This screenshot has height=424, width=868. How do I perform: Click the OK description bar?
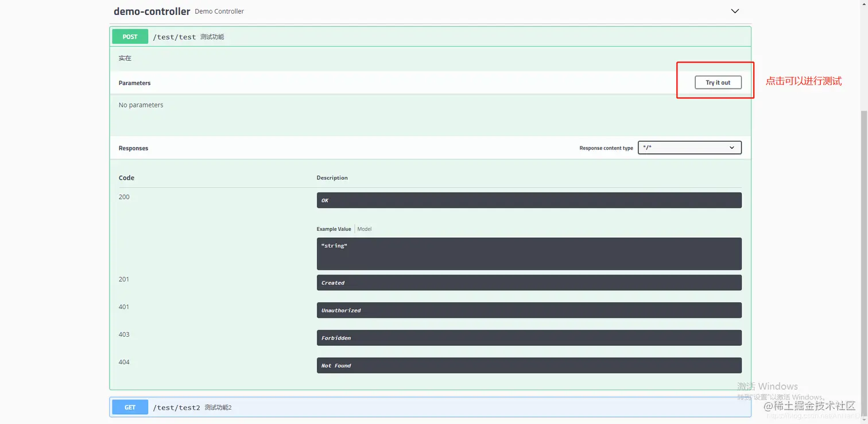529,200
